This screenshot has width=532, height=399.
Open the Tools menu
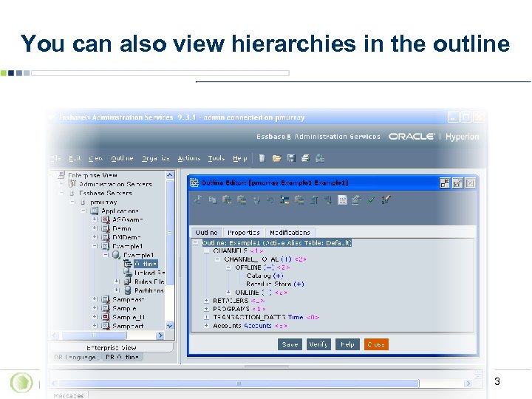click(216, 158)
